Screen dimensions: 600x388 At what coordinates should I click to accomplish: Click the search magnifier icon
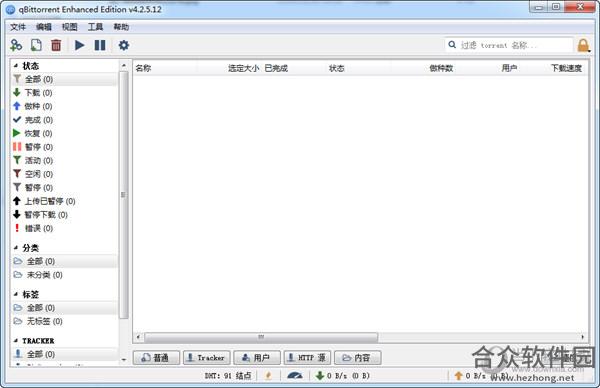pos(452,45)
